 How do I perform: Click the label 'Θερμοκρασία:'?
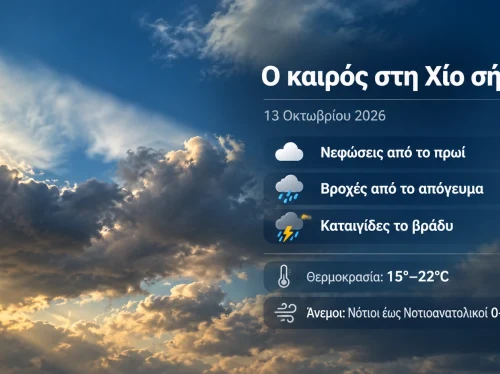[x=344, y=277]
